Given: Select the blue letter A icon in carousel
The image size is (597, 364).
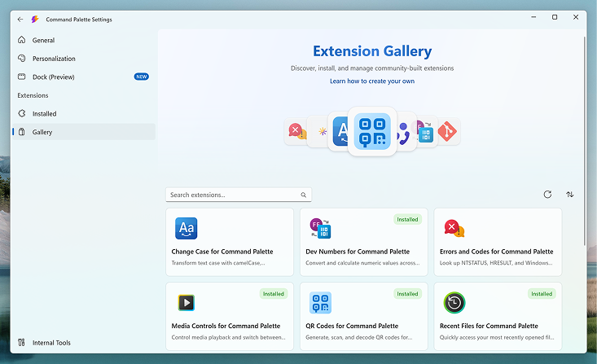Looking at the screenshot, I should point(340,131).
